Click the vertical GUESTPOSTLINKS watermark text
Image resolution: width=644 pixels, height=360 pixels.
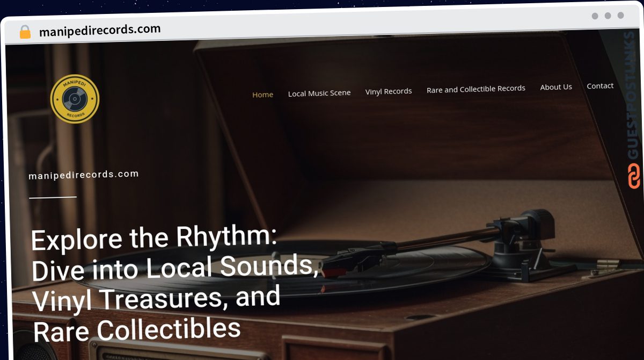(x=633, y=96)
